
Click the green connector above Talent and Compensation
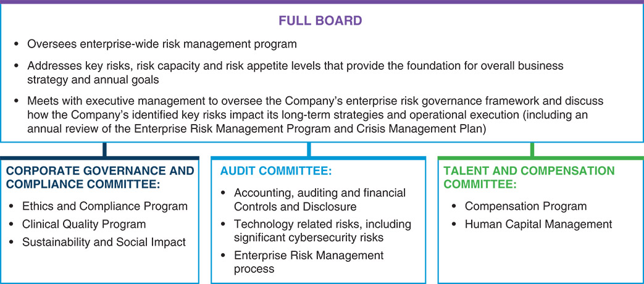(x=532, y=149)
